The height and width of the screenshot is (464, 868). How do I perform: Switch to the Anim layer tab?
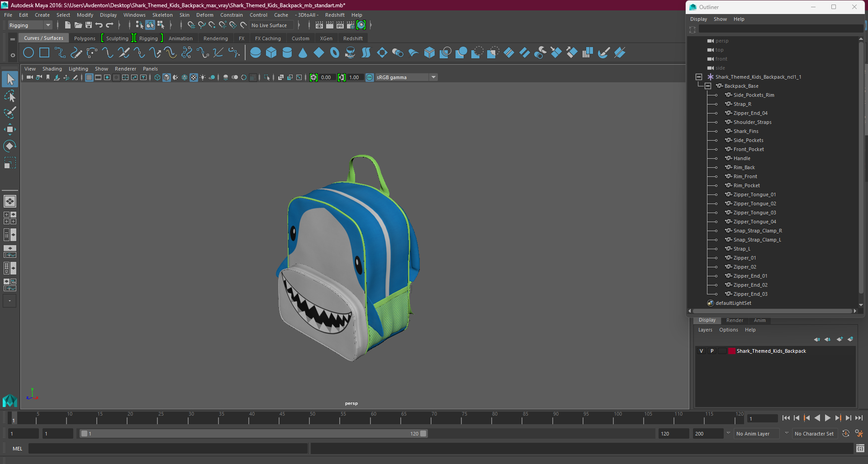click(759, 320)
